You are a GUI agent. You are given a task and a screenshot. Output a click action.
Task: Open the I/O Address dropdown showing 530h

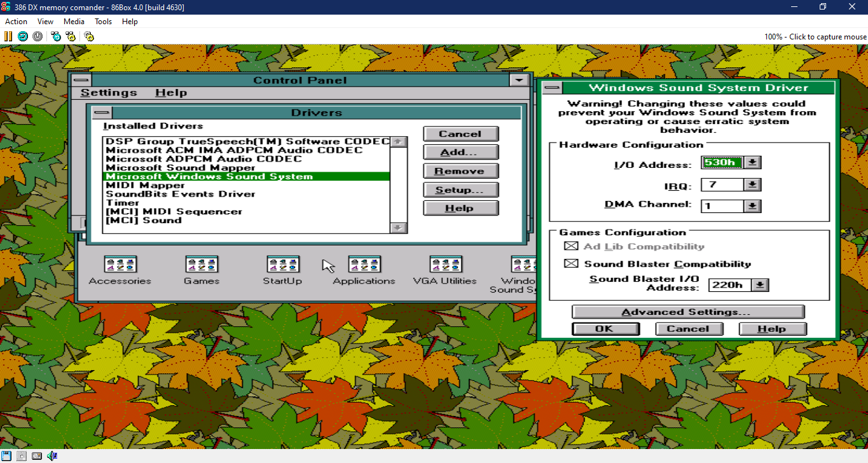pos(754,162)
